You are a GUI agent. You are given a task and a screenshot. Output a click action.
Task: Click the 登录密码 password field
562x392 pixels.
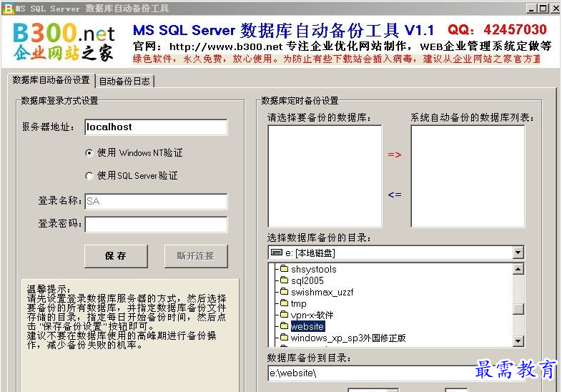point(156,225)
